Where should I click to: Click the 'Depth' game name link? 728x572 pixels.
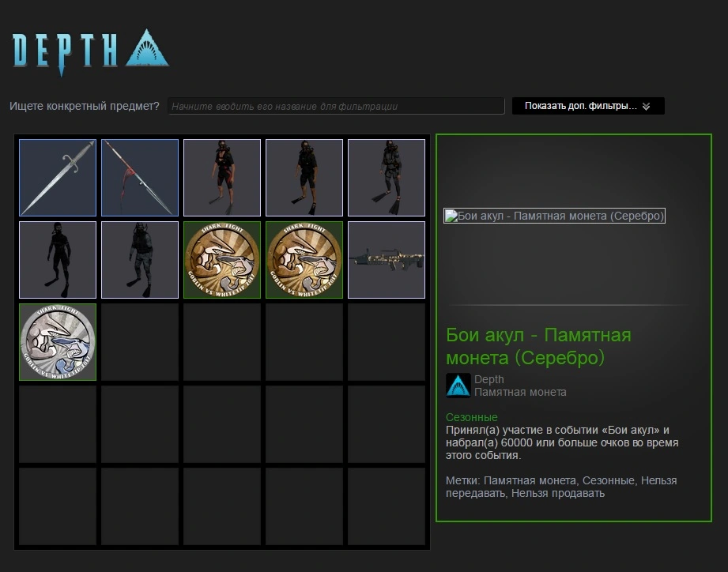pyautogui.click(x=489, y=379)
